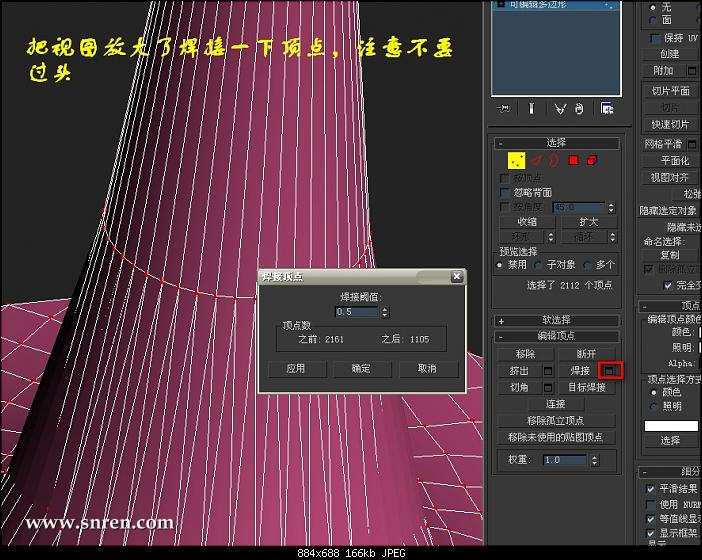The width and height of the screenshot is (702, 560).
Task: Select 禁用 preview selection radio
Action: tap(500, 265)
